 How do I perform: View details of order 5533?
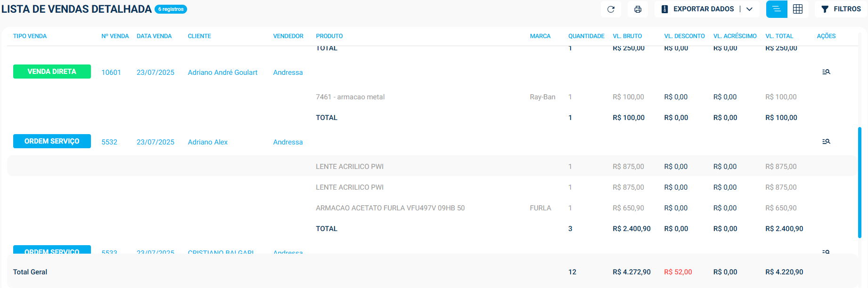coord(826,252)
